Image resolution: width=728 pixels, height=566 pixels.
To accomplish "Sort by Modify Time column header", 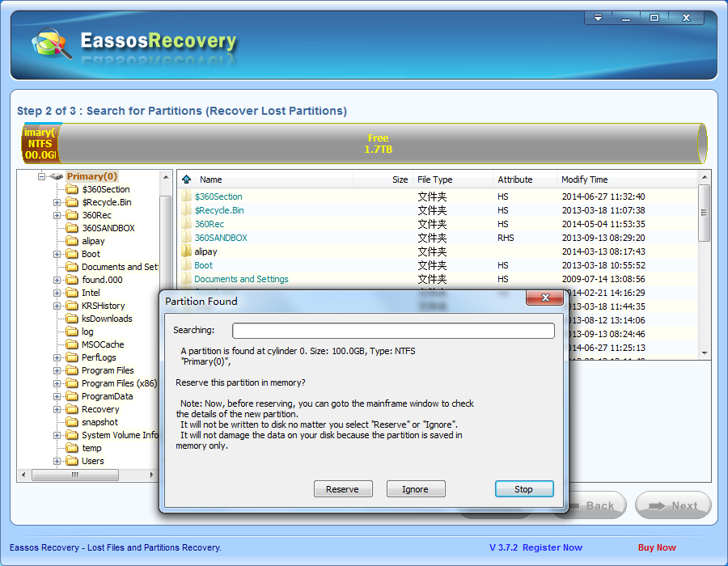I will point(627,180).
